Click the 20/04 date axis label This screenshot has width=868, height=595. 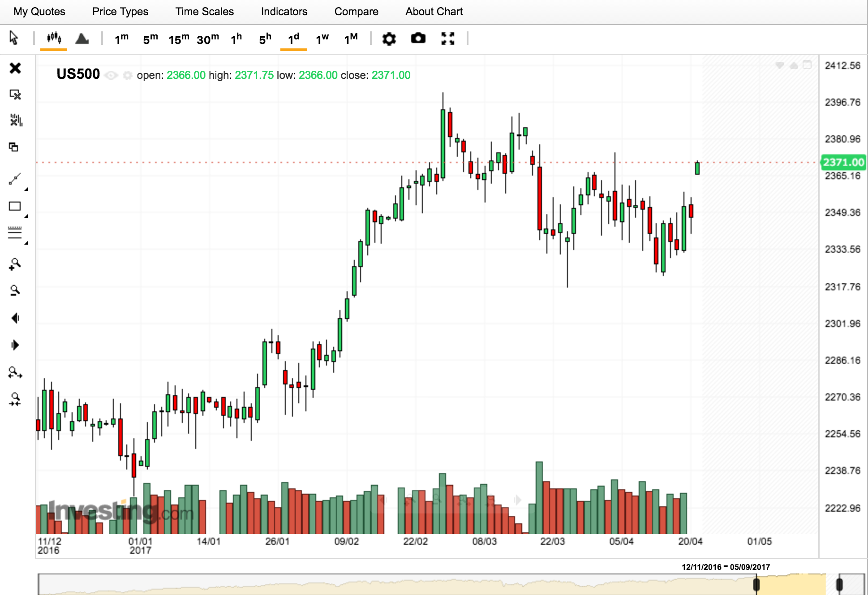pos(690,541)
